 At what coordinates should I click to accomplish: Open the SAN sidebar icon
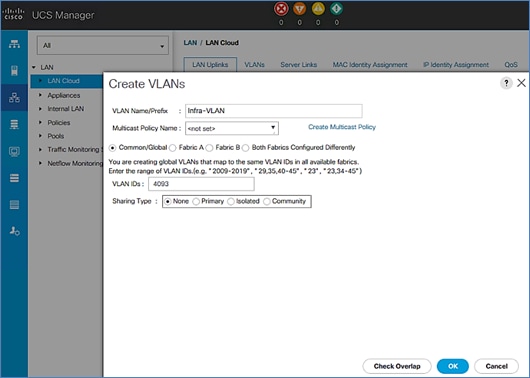coord(14,124)
